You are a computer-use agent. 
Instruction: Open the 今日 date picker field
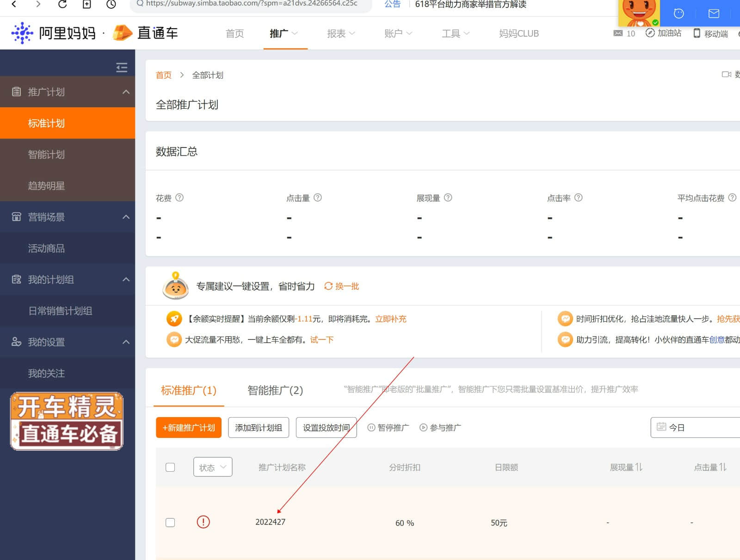point(695,427)
